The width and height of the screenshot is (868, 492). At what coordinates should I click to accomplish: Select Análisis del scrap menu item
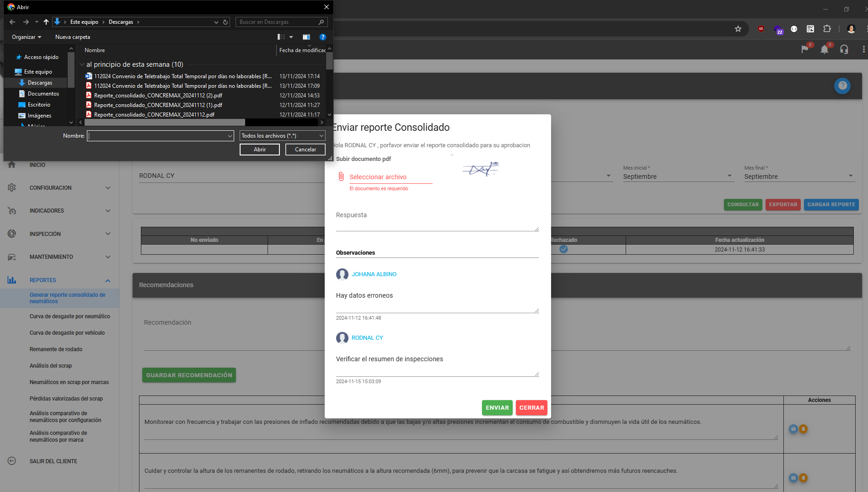tap(51, 366)
